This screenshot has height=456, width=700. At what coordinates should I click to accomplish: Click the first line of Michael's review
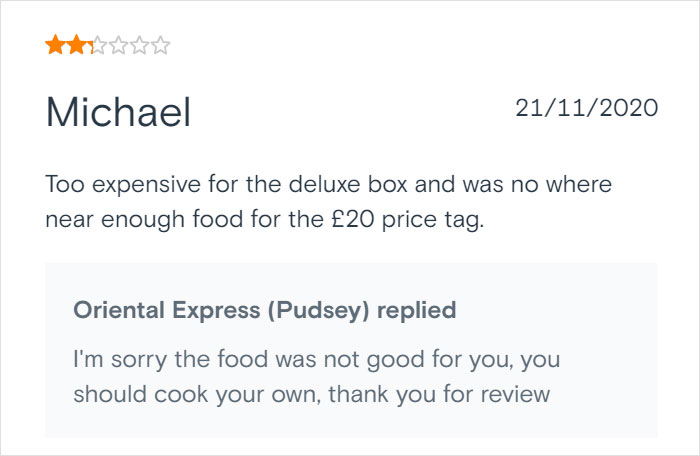(x=328, y=185)
